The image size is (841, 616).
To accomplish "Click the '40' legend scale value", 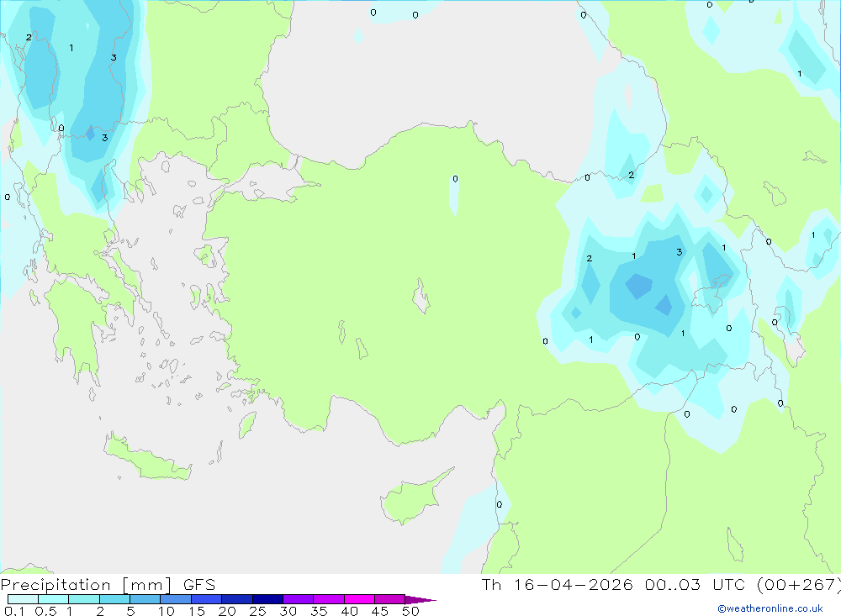I will [350, 611].
